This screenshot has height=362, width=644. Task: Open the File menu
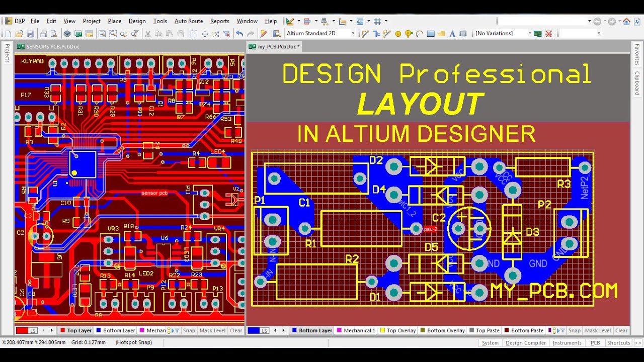point(35,21)
